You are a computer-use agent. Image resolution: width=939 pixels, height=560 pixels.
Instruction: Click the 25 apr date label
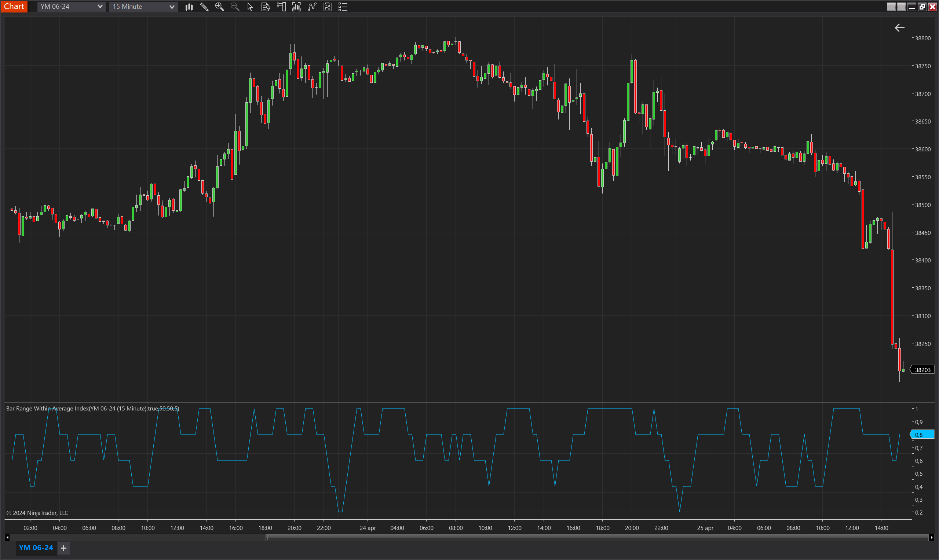click(705, 528)
